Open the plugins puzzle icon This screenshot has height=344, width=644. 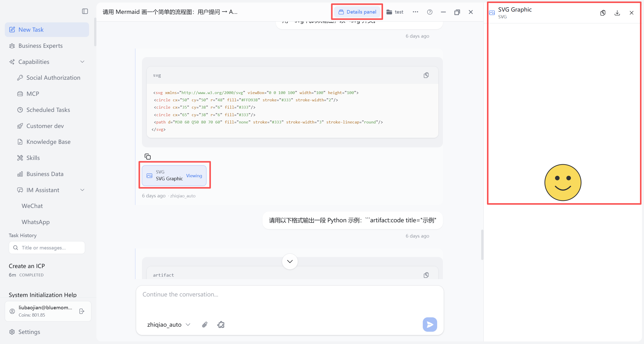click(221, 325)
